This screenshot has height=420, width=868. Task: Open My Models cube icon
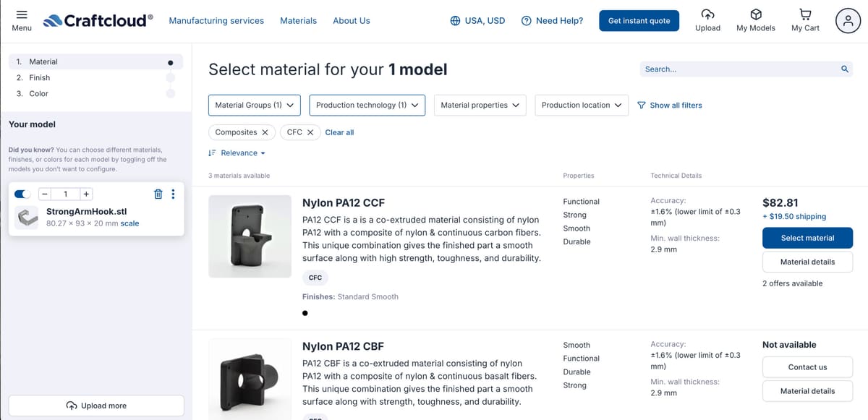(x=756, y=14)
